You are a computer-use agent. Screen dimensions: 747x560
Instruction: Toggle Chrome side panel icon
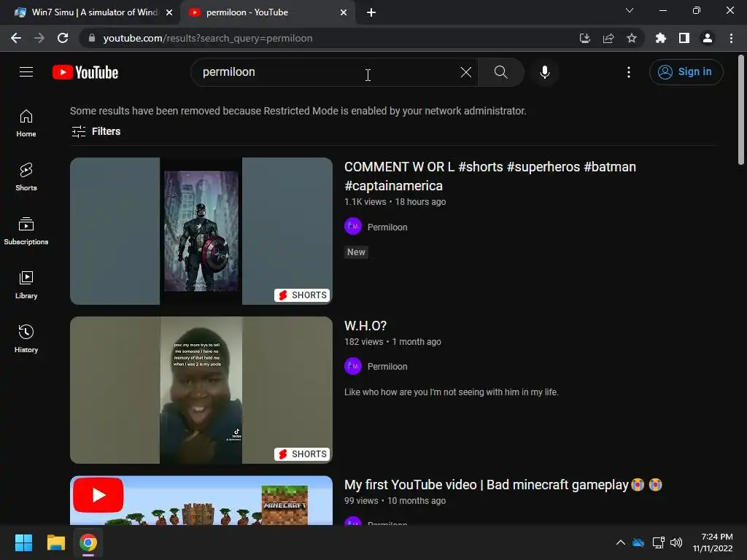(x=684, y=38)
